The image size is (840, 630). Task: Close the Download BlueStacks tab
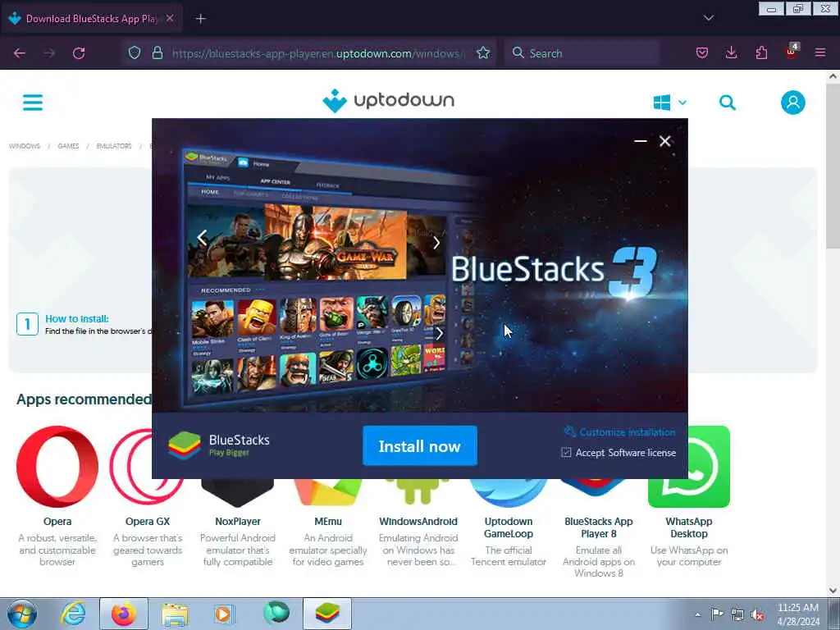pos(169,18)
